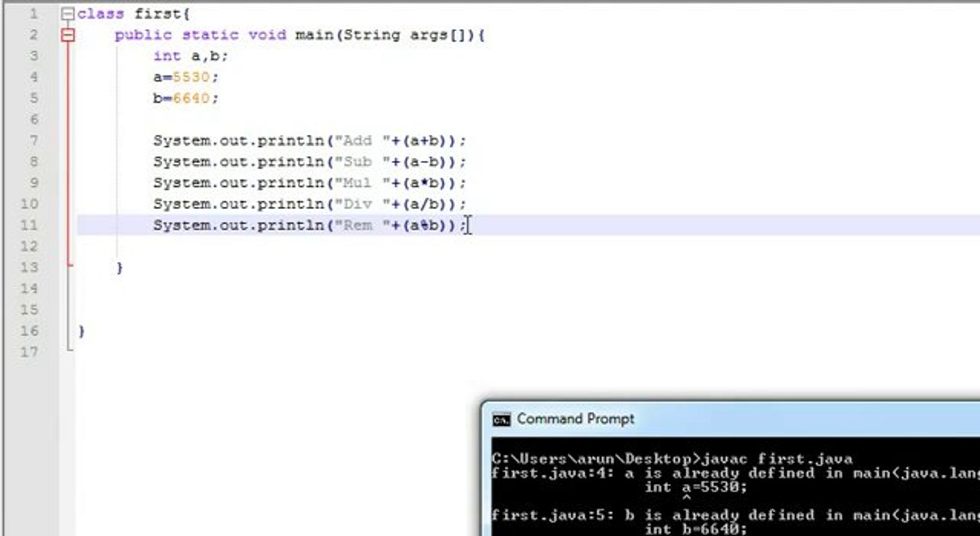
Task: Click line number 7 in the margin
Action: 33,140
